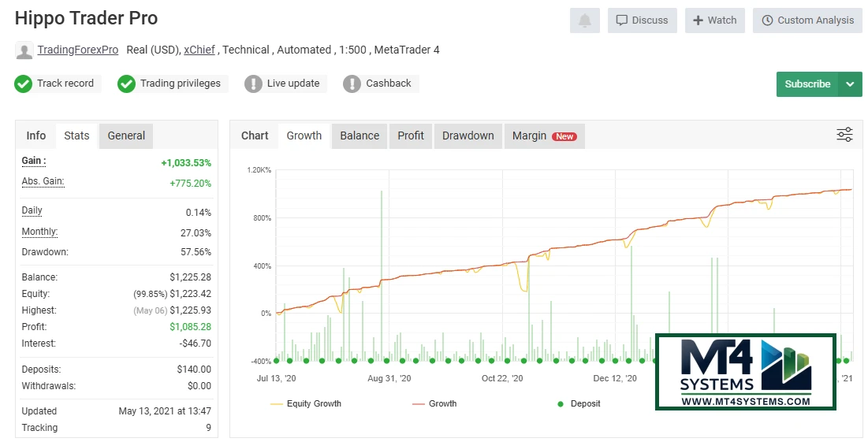Image resolution: width=868 pixels, height=442 pixels.
Task: Click the Cashback warning icon
Action: (x=352, y=84)
